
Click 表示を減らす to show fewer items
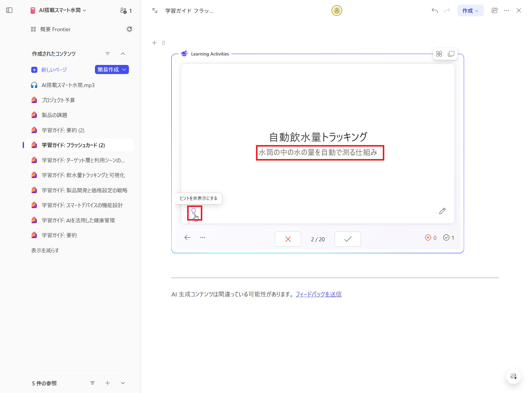point(45,250)
